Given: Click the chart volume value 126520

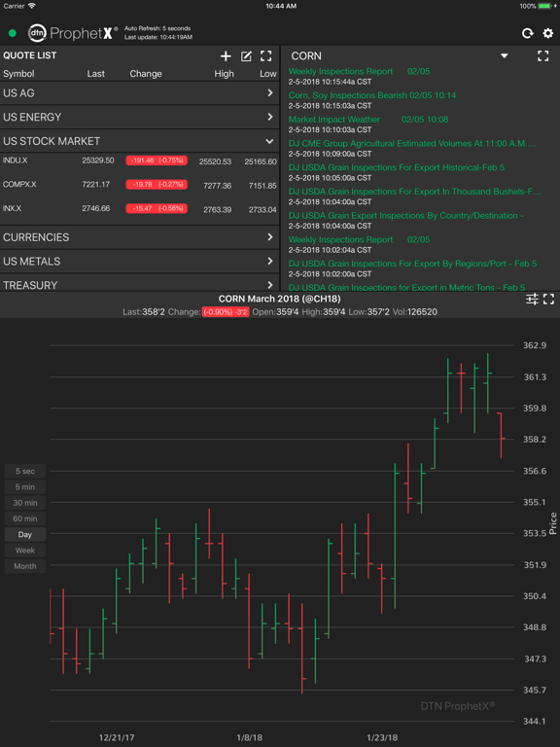Looking at the screenshot, I should coord(423,312).
